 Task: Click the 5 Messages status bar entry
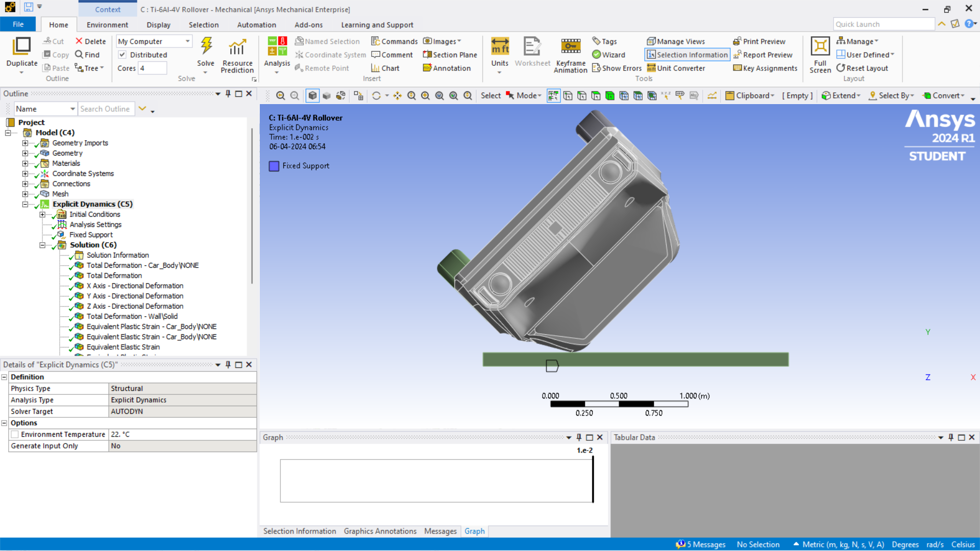tap(701, 544)
